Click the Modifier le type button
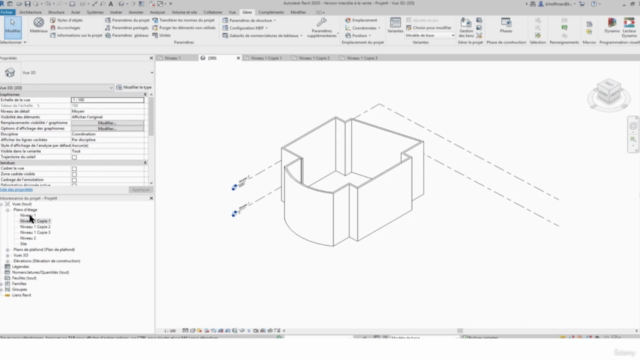Screen dimensions: 640x360 click(x=134, y=87)
